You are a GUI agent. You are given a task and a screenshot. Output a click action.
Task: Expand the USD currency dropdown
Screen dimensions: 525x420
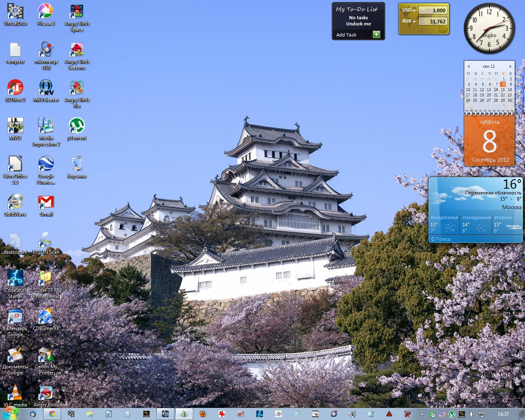pyautogui.click(x=414, y=10)
